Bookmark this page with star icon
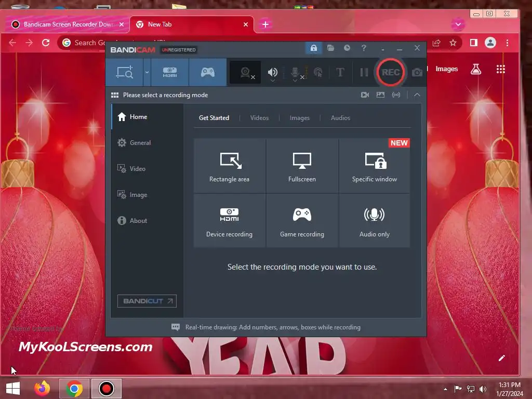532x399 pixels. tap(453, 43)
